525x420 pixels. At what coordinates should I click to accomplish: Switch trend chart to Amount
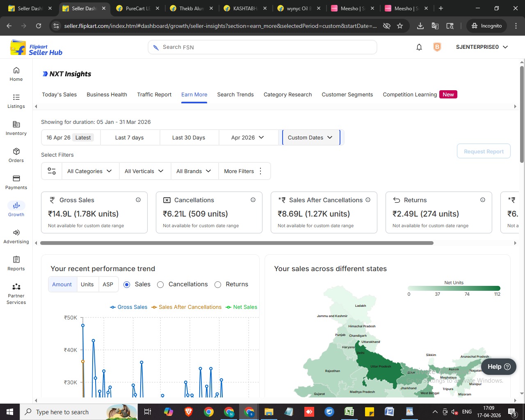[62, 284]
